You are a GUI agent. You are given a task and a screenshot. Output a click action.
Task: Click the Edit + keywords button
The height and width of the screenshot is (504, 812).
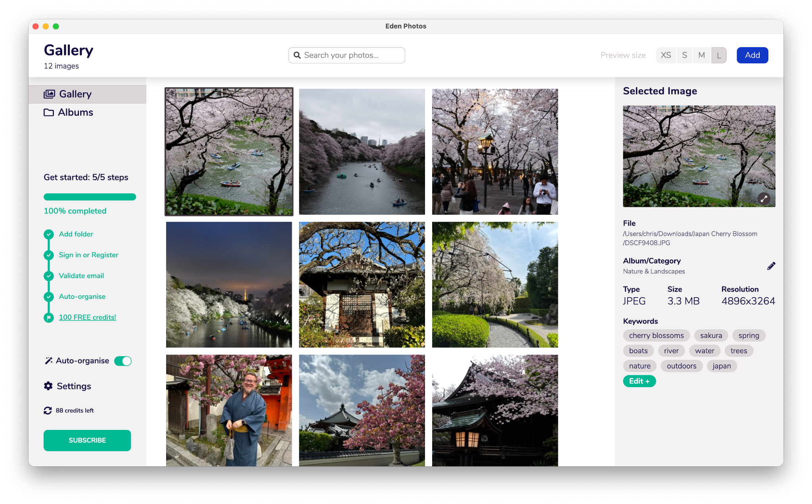[x=639, y=381]
